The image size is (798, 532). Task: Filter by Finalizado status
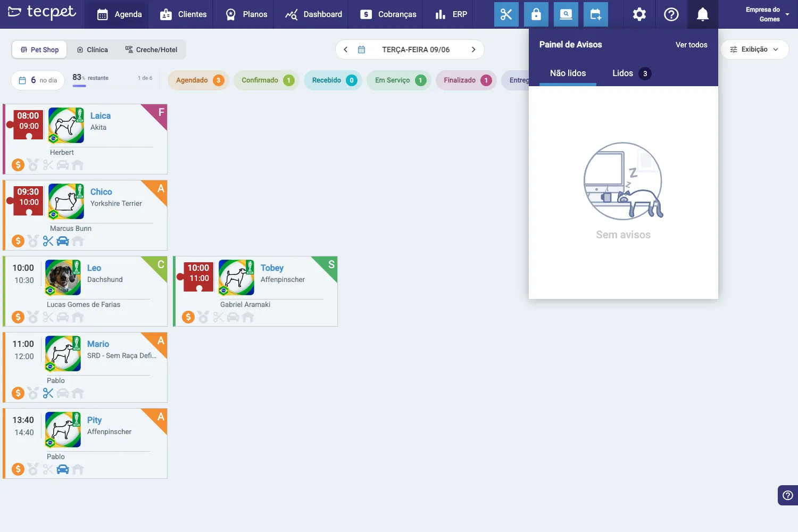click(466, 80)
